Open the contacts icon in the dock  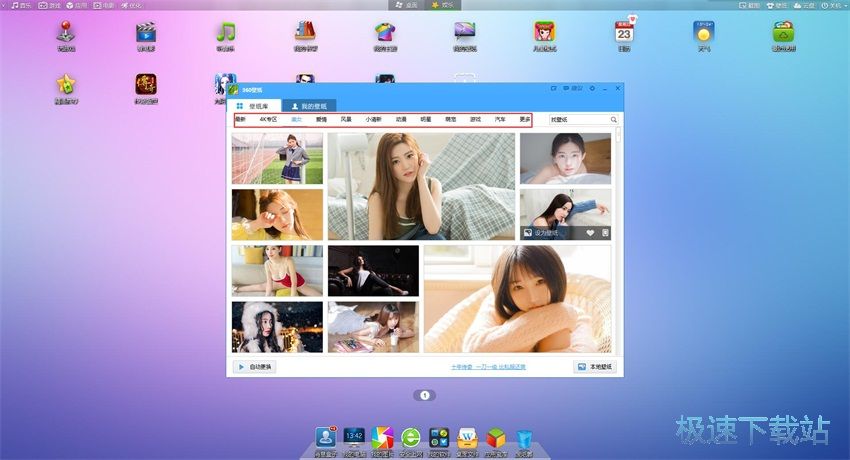point(325,438)
